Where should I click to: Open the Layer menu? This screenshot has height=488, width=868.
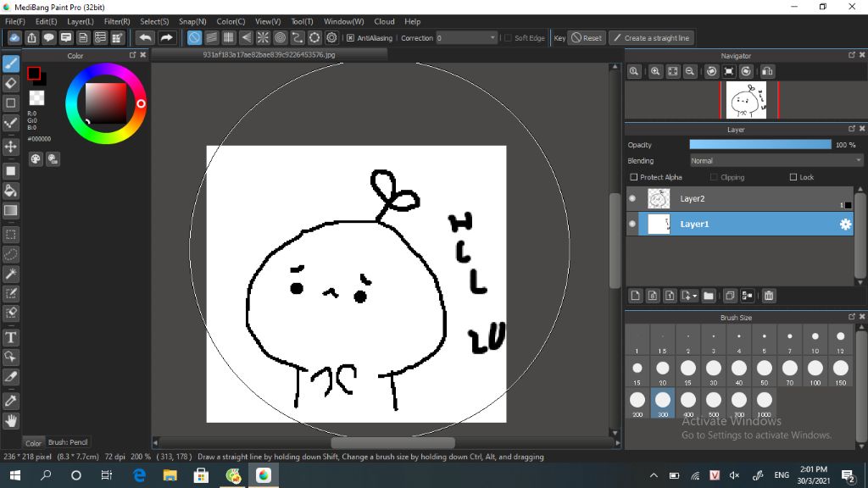coord(81,21)
